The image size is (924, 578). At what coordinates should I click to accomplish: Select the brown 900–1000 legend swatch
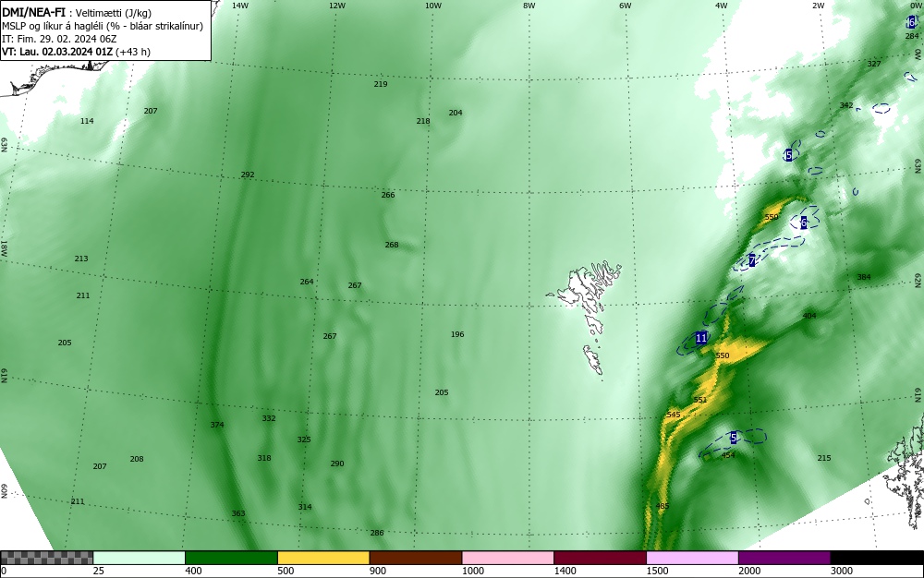[x=416, y=558]
